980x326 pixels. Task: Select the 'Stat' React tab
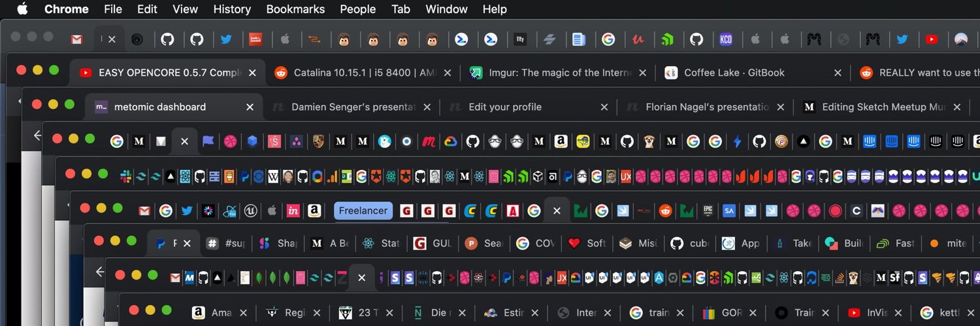382,243
